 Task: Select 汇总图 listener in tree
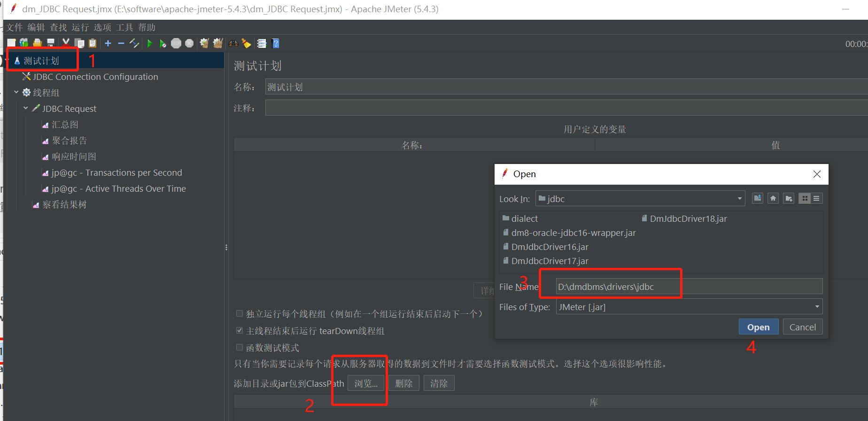[x=65, y=125]
